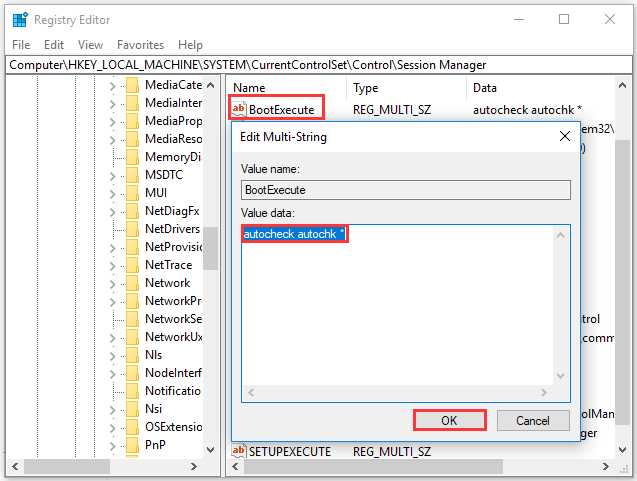The height and width of the screenshot is (481, 637).
Task: Click the MediaProp folder icon
Action: click(132, 121)
